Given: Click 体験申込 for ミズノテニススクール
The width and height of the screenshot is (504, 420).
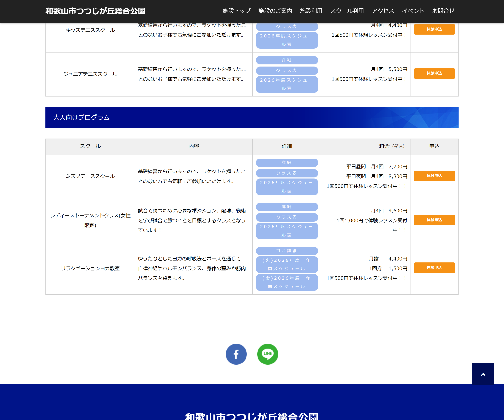Looking at the screenshot, I should point(434,176).
